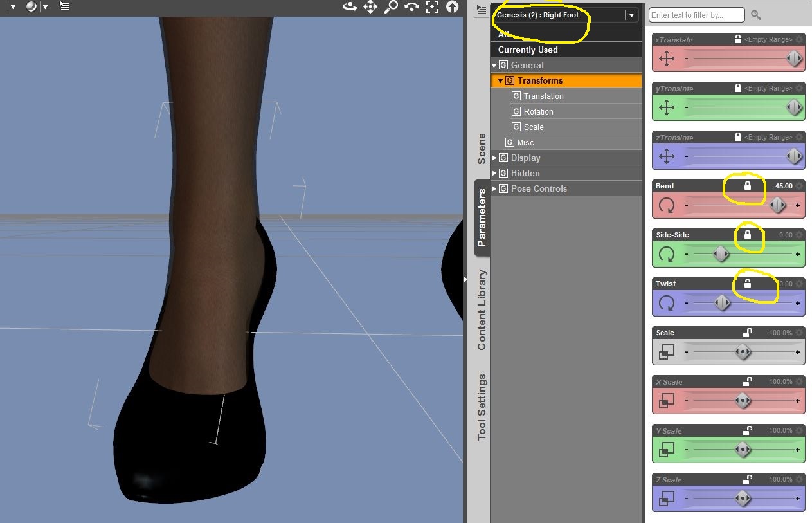Open the Genesis (2) Right Foot node dropdown
Screen dimensions: 812x523
[x=632, y=15]
